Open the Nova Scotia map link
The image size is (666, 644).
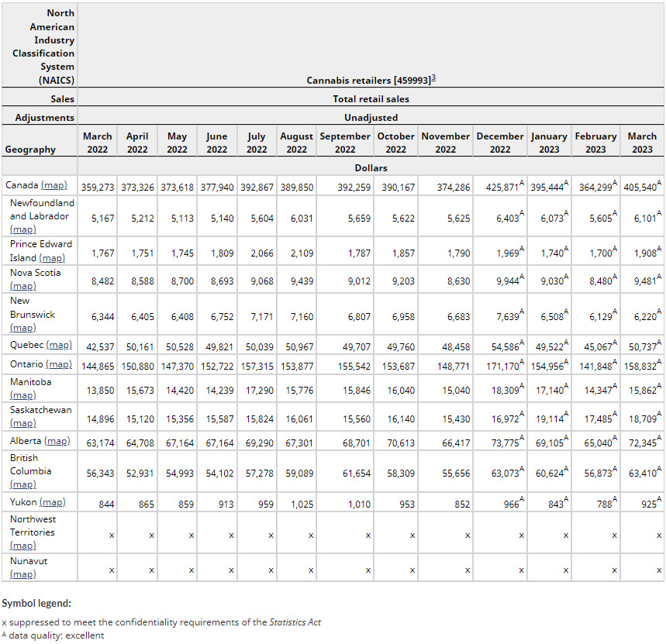point(22,286)
